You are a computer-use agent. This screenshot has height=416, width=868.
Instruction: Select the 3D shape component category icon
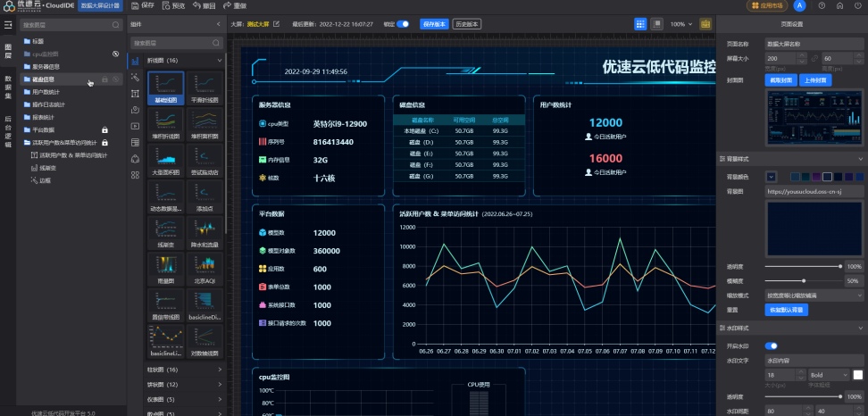[x=135, y=159]
